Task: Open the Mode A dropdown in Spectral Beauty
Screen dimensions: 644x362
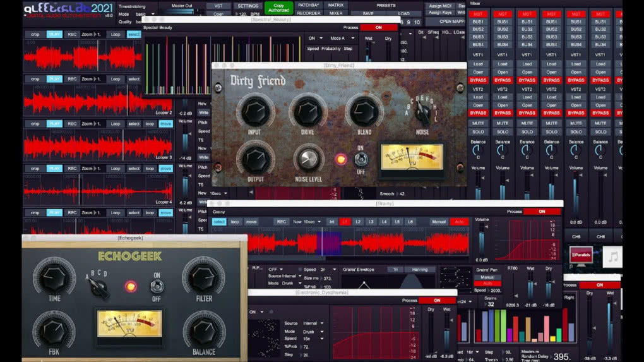Action: tap(342, 38)
